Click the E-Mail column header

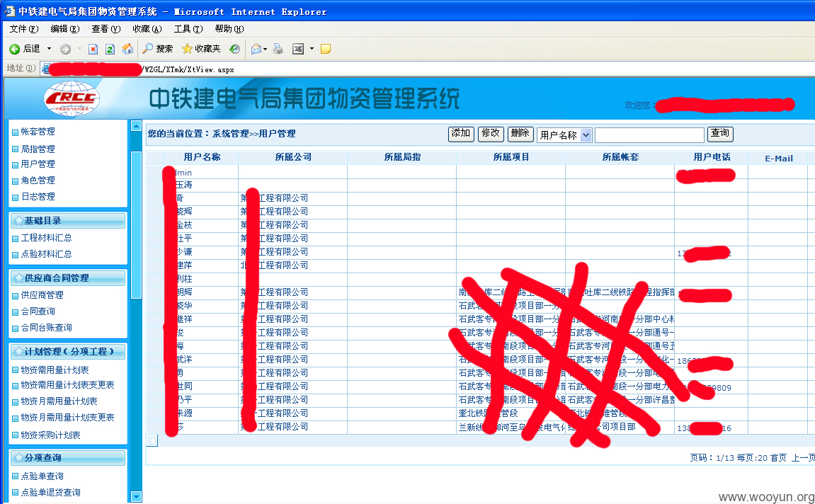(x=779, y=159)
